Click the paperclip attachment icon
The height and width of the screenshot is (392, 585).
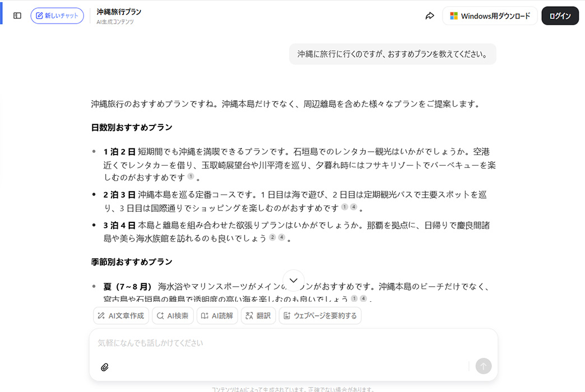[x=104, y=367]
